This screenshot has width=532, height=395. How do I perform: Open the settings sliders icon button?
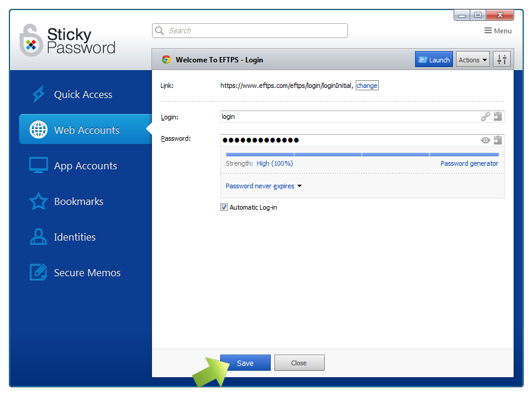[x=502, y=59]
